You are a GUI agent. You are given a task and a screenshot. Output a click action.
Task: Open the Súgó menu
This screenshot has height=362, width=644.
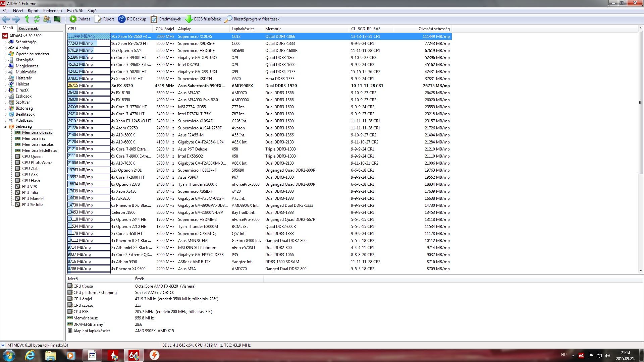click(x=92, y=11)
